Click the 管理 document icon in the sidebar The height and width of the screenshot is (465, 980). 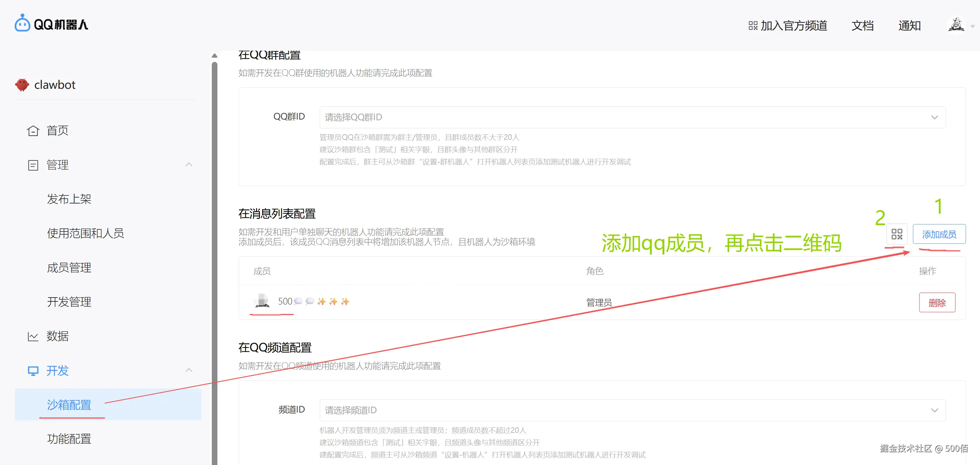pos(33,165)
